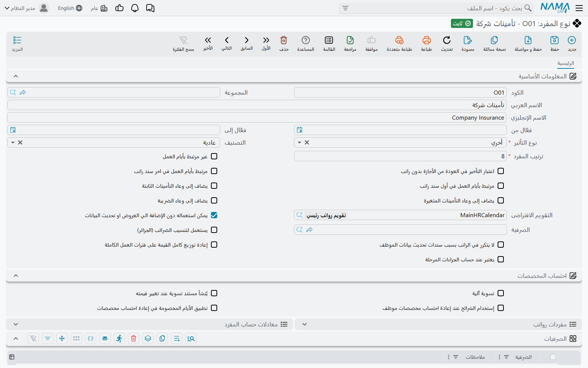Click the Save and Continue (حفظ و مواصله) icon
Image resolution: width=588 pixels, height=368 pixels.
(528, 40)
